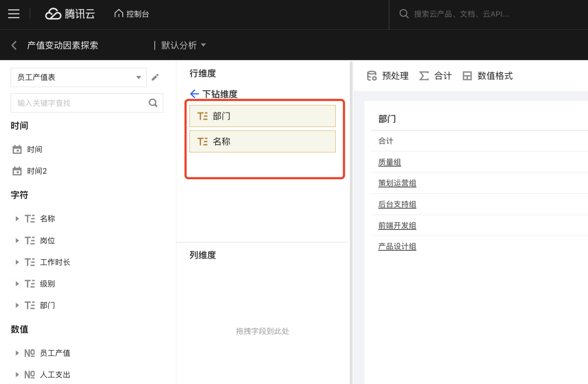Click the calendar icon next to 时间2
Viewport: 588px width, 384px height.
point(17,171)
